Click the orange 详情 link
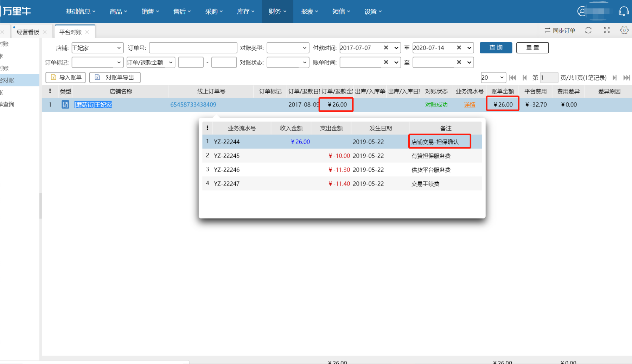632x364 pixels. point(470,104)
